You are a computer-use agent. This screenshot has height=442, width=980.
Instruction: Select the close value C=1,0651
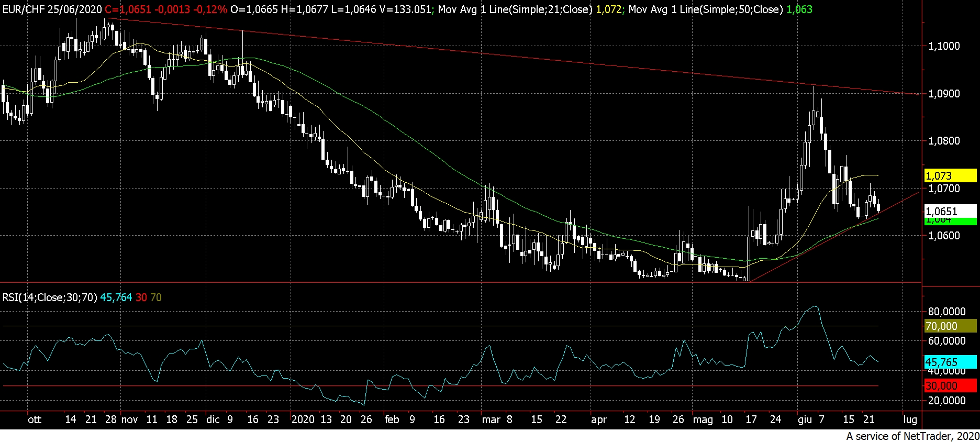point(128,9)
